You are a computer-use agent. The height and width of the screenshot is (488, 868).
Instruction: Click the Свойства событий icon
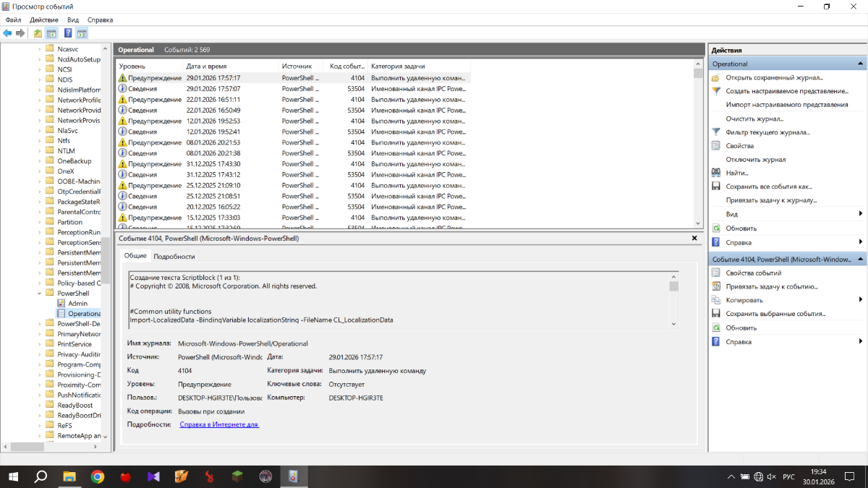pos(716,273)
